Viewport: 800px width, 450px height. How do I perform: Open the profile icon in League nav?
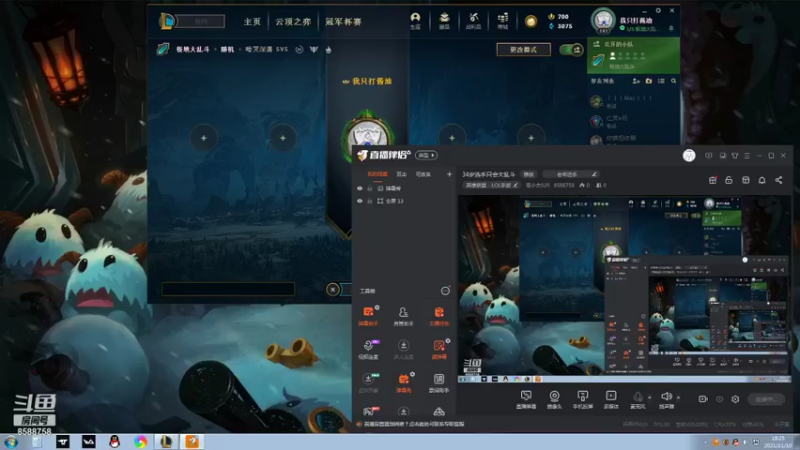(415, 20)
